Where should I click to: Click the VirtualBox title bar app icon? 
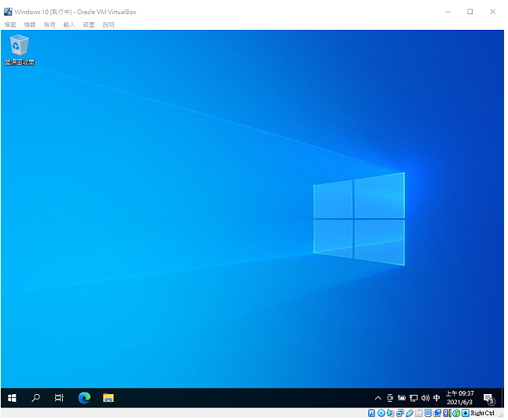(8, 12)
